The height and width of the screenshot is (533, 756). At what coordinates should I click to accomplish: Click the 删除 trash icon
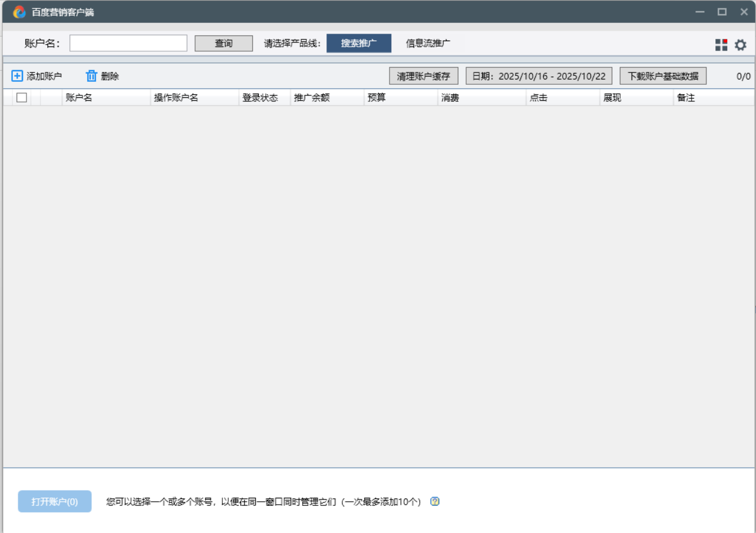[91, 75]
